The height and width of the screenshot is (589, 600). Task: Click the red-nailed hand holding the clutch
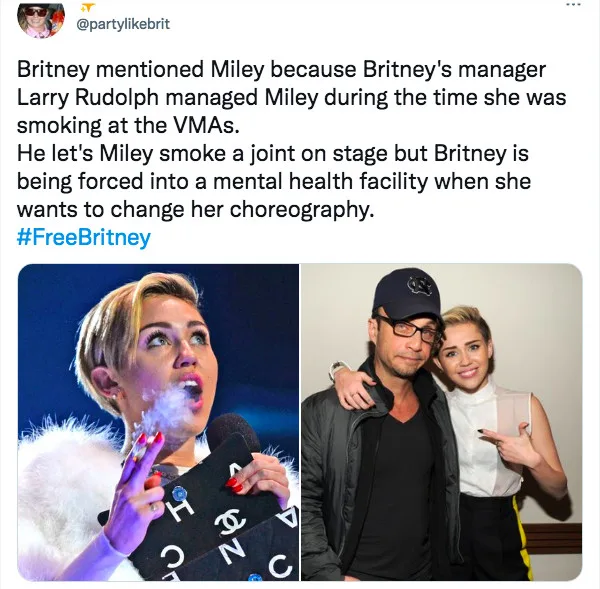(x=257, y=476)
